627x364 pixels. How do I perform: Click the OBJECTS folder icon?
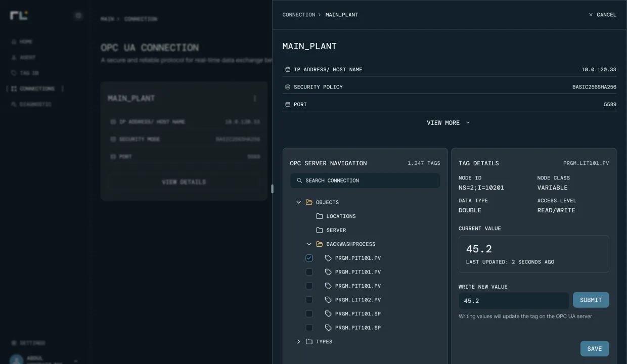click(x=309, y=202)
